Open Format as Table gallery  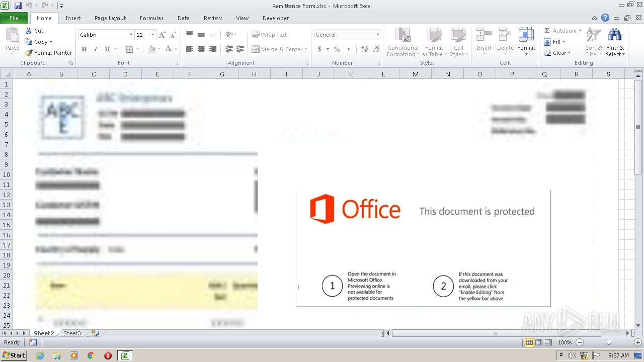coord(434,42)
